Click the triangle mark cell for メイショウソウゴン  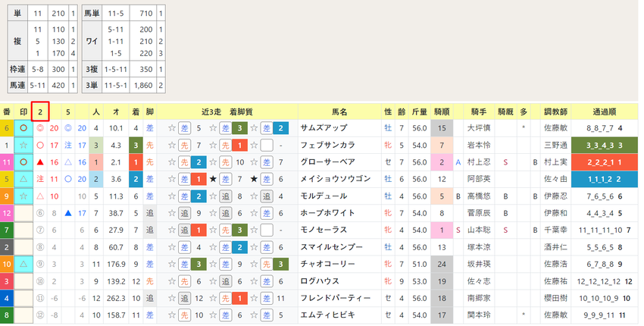(x=23, y=179)
